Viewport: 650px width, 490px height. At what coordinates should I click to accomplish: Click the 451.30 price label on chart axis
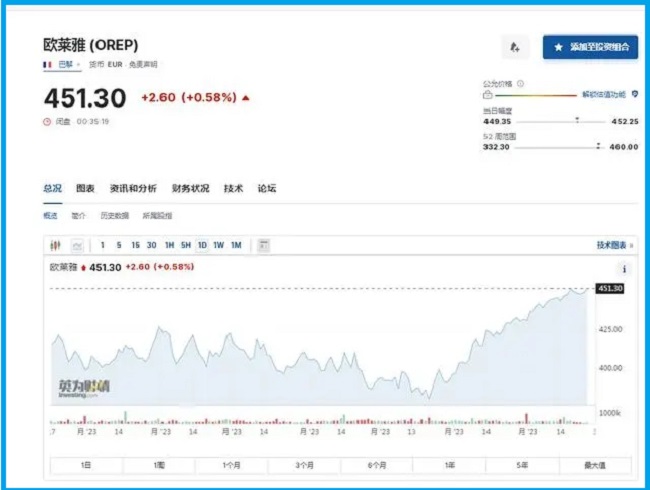[610, 288]
